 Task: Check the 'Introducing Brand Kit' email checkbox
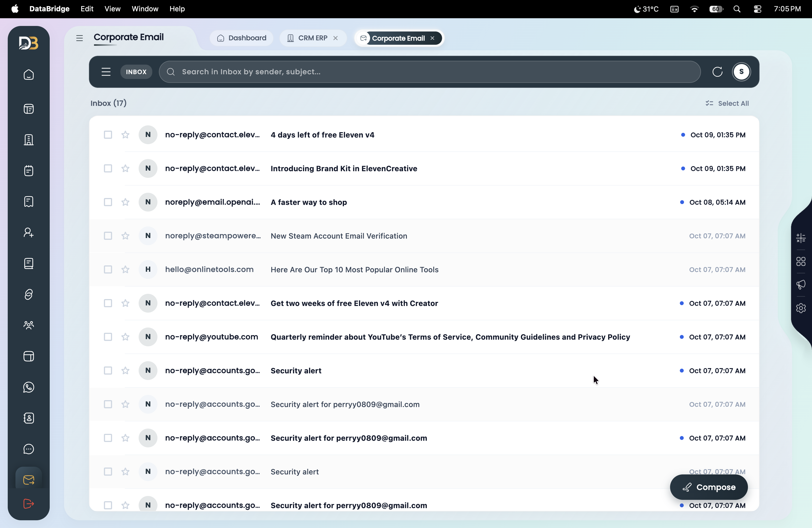coord(108,168)
